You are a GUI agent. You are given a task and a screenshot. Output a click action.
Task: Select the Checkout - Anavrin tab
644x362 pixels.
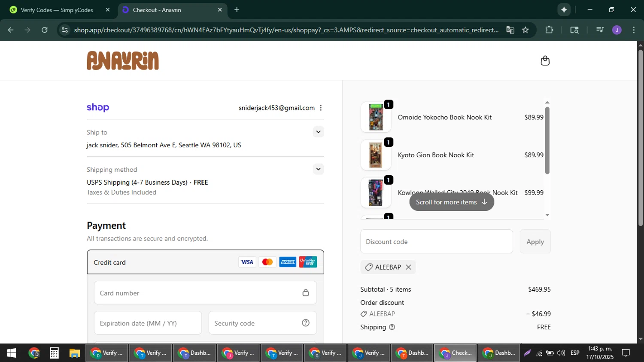[172, 10]
